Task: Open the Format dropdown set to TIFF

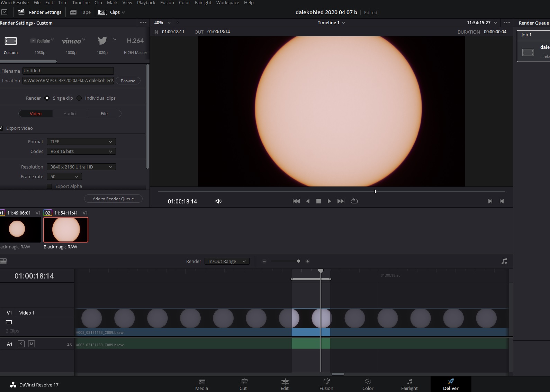Action: [81, 142]
